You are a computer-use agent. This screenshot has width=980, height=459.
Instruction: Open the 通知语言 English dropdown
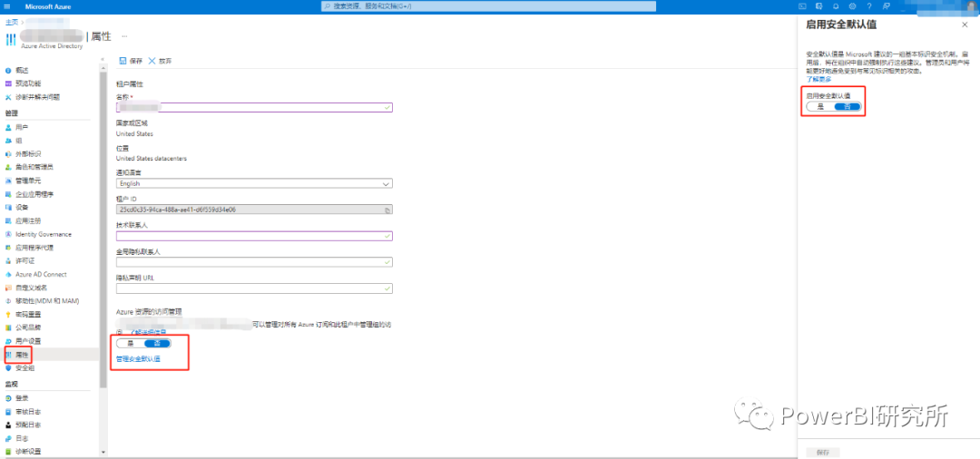254,183
